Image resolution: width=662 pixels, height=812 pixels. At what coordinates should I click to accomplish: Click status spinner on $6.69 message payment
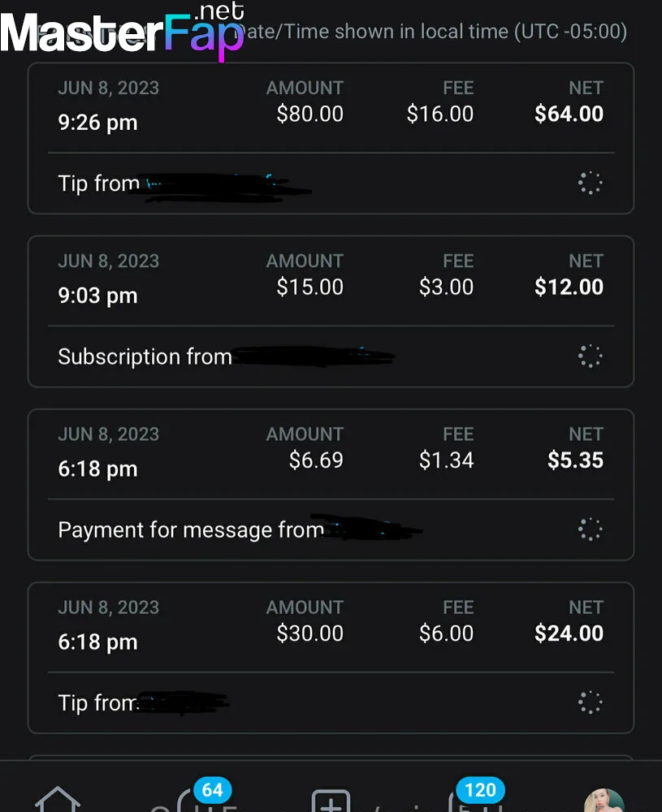(x=590, y=529)
